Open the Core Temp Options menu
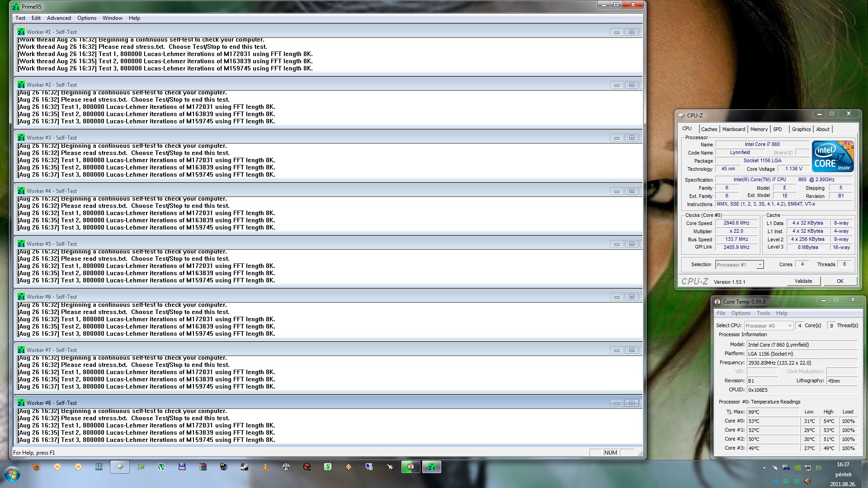This screenshot has width=868, height=488. [x=741, y=313]
